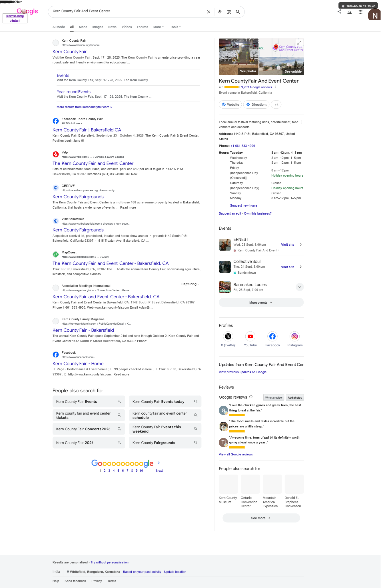Screen dimensions: 385x588
Task: Open 3,283 Google reviews link
Action: click(256, 87)
